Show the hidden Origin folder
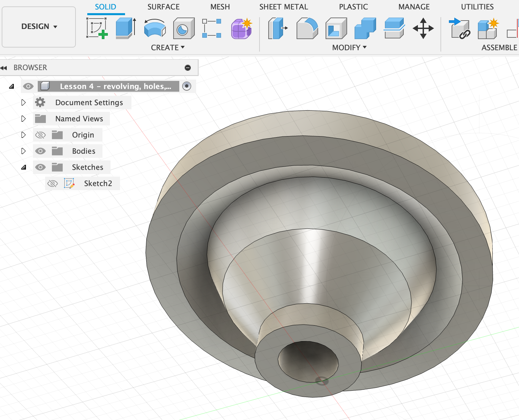 pyautogui.click(x=40, y=135)
